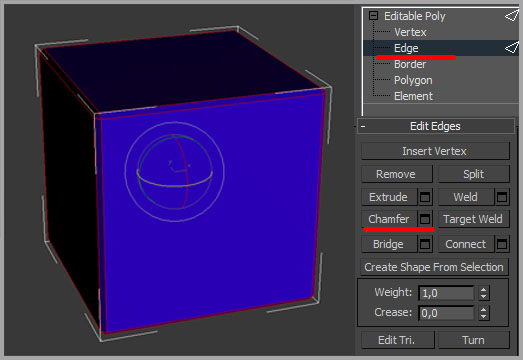
Task: Collapse the Editable Poly tree node
Action: [x=373, y=16]
